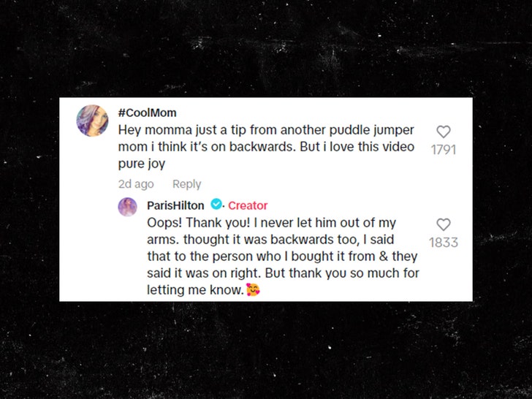The height and width of the screenshot is (399, 532).
Task: Click the smiling hearts emoji ending the reply
Action: pos(254,290)
